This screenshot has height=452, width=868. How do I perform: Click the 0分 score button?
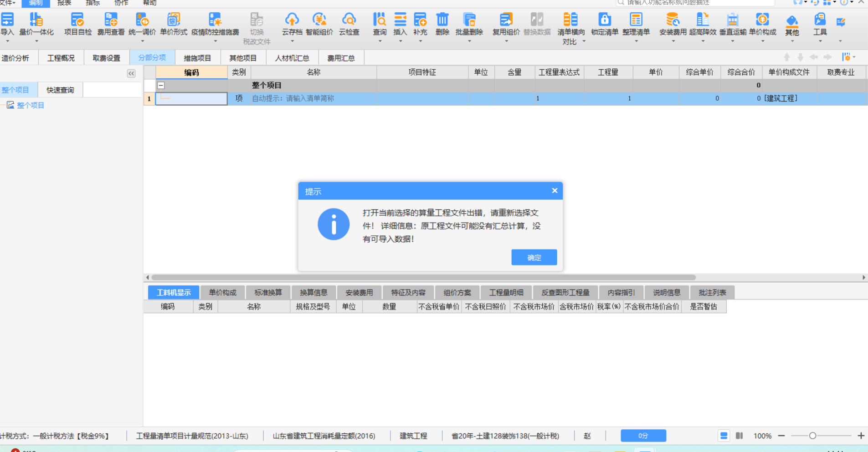point(643,436)
